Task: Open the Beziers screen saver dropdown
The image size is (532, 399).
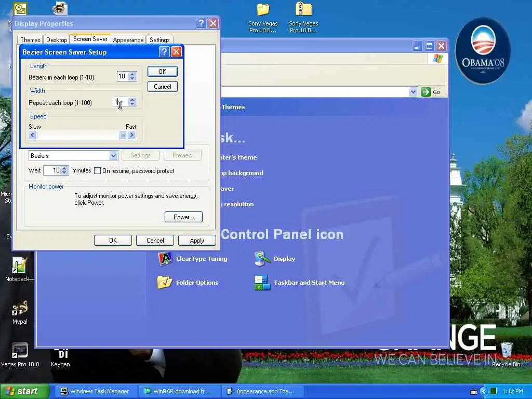Action: tap(113, 156)
